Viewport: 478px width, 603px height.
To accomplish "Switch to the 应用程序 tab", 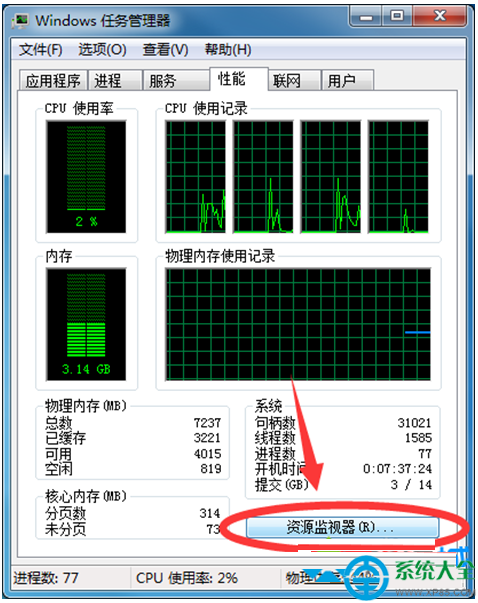I will tap(53, 81).
